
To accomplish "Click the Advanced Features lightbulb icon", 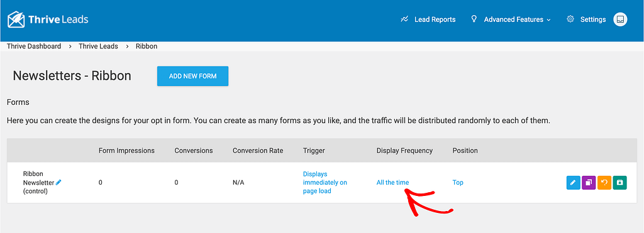I will (x=474, y=19).
